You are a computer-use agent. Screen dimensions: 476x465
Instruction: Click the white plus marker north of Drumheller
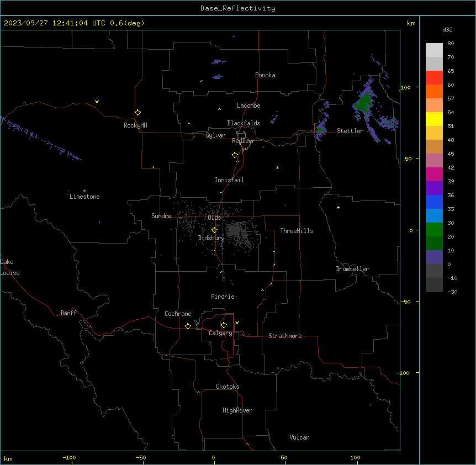[338, 207]
